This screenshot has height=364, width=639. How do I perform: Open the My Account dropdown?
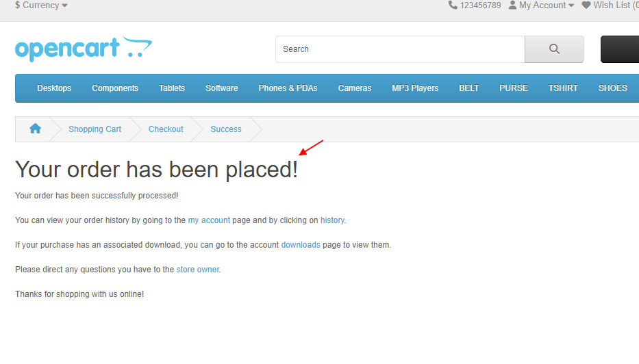pos(542,5)
